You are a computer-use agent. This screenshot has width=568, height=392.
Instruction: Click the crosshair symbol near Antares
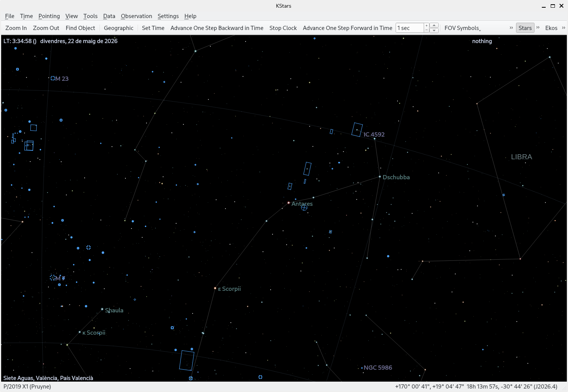304,208
